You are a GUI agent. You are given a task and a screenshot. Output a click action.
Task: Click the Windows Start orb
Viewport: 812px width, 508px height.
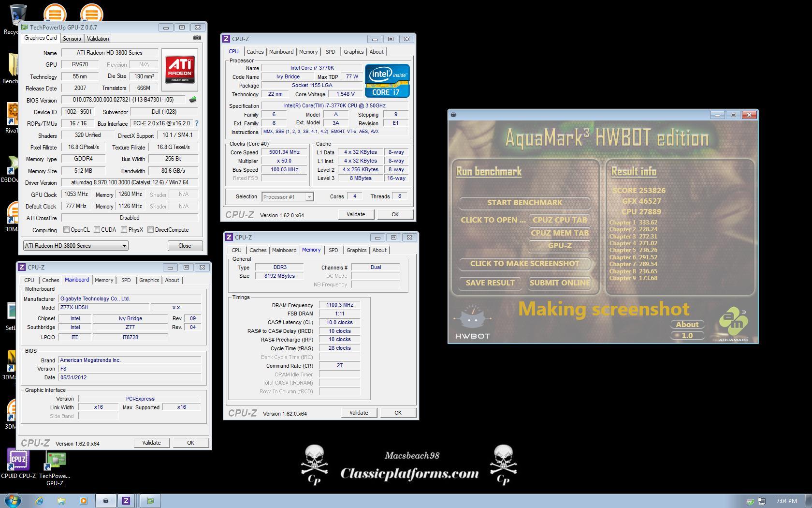(x=13, y=501)
